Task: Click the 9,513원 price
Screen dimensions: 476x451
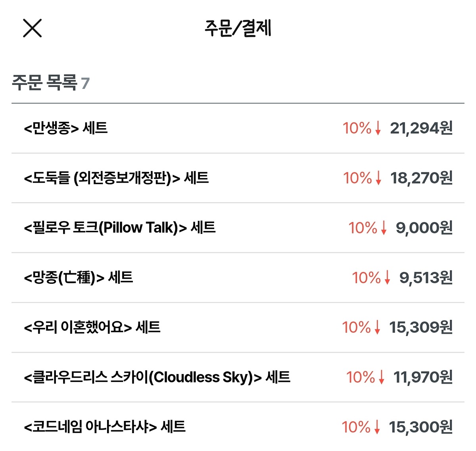Action: click(426, 278)
